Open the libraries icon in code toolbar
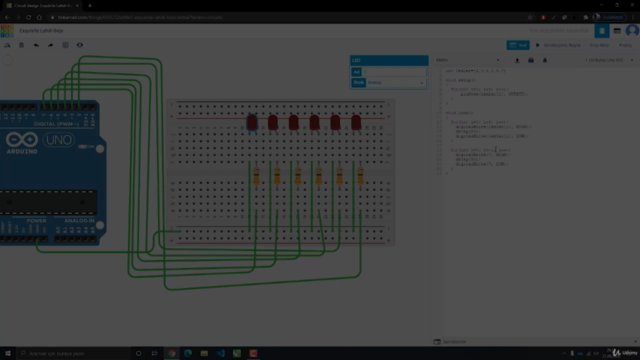Viewport: 640px width, 360px height. (531, 60)
